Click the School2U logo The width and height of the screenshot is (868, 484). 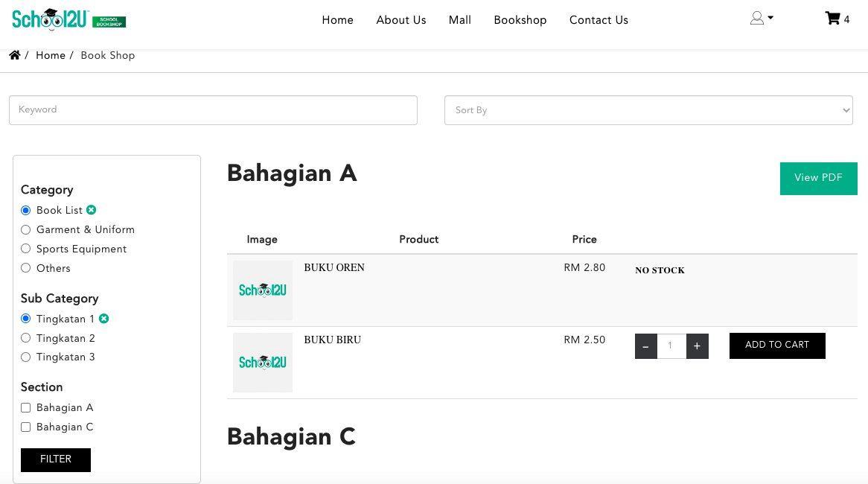(68, 20)
